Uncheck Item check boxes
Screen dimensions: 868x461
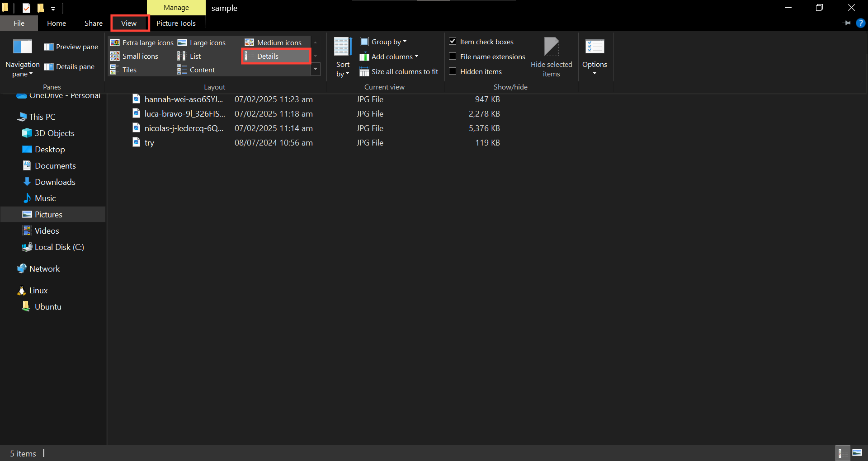pos(453,42)
